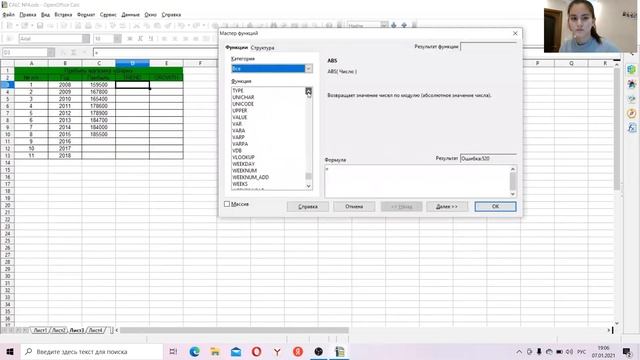The image size is (640, 360).
Task: Switch to the Структура tab
Action: click(262, 48)
